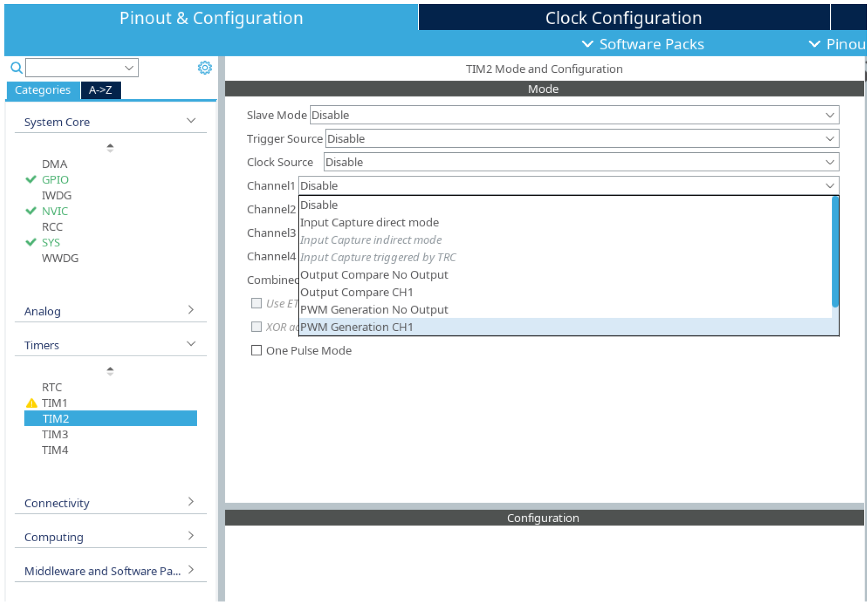Screen dimensions: 868x605
Task: Click the green checkmark beside GPIO
Action: [31, 180]
